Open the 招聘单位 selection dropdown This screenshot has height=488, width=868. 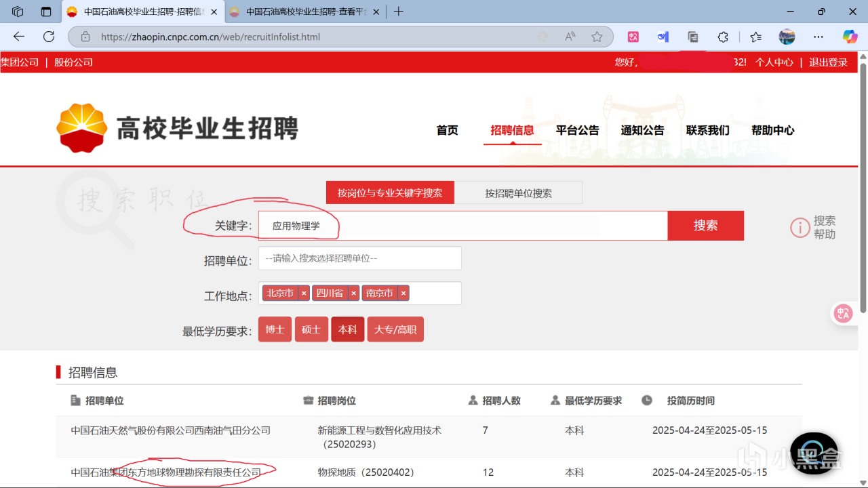pos(360,258)
